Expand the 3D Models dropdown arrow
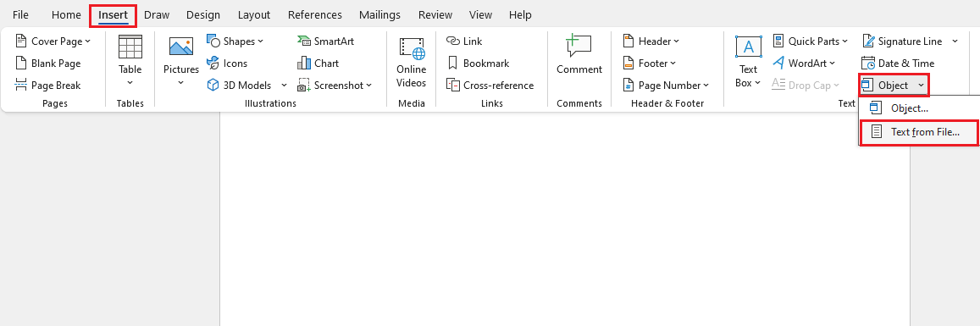 tap(284, 85)
